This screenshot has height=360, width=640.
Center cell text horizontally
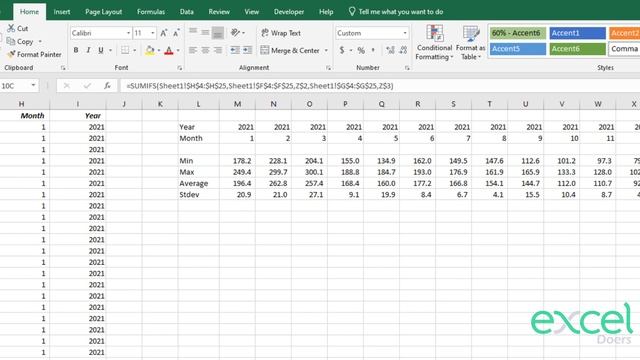pyautogui.click(x=205, y=50)
